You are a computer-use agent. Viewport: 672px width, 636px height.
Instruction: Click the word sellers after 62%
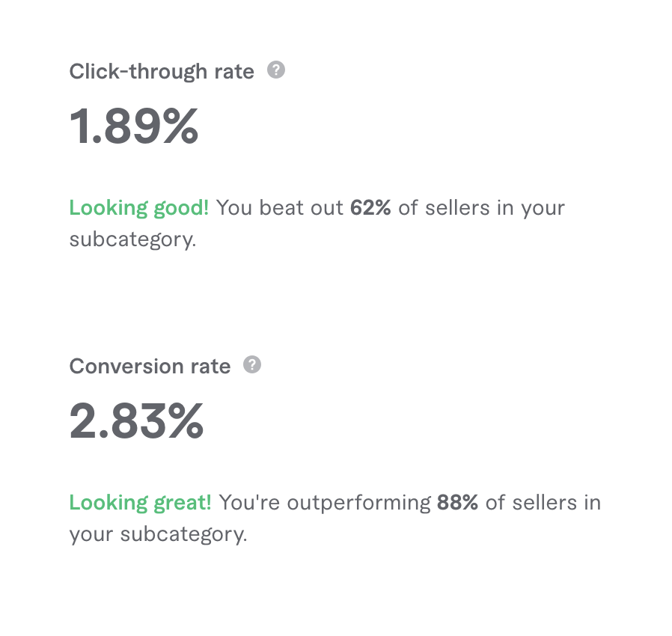coord(457,208)
